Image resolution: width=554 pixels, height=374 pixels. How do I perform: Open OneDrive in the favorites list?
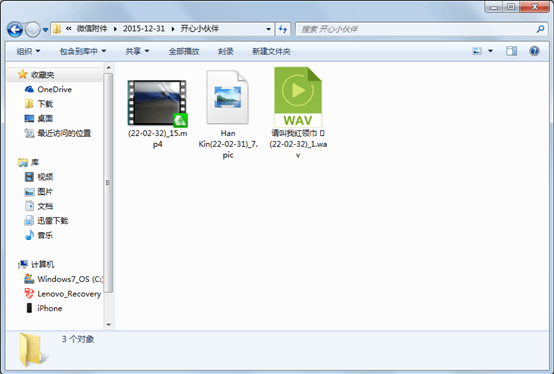click(x=55, y=90)
